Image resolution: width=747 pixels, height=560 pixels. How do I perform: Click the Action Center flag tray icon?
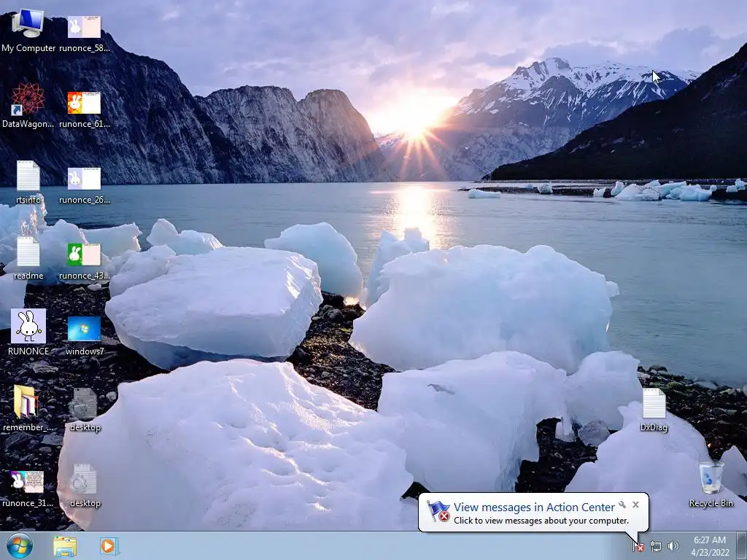638,546
